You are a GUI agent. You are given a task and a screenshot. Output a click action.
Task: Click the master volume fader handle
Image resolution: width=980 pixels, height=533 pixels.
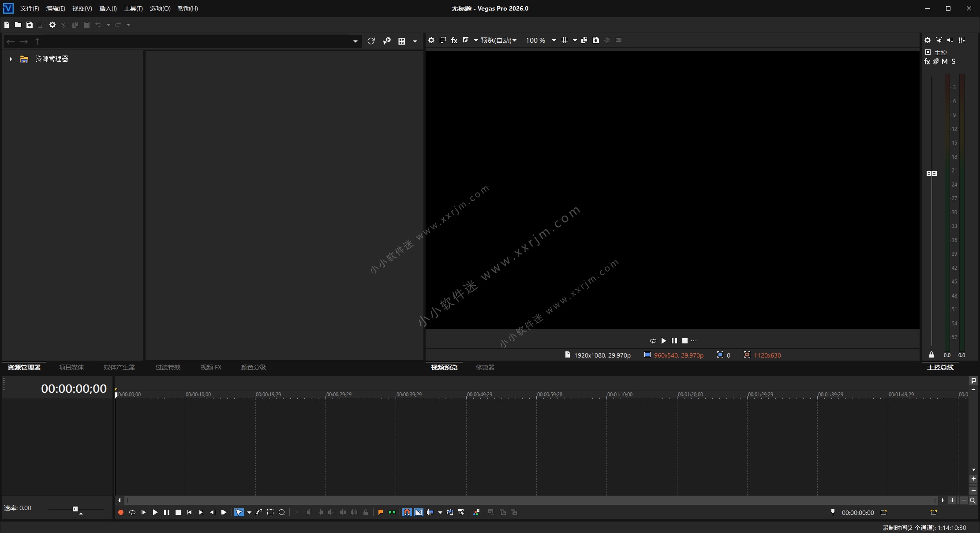point(931,173)
